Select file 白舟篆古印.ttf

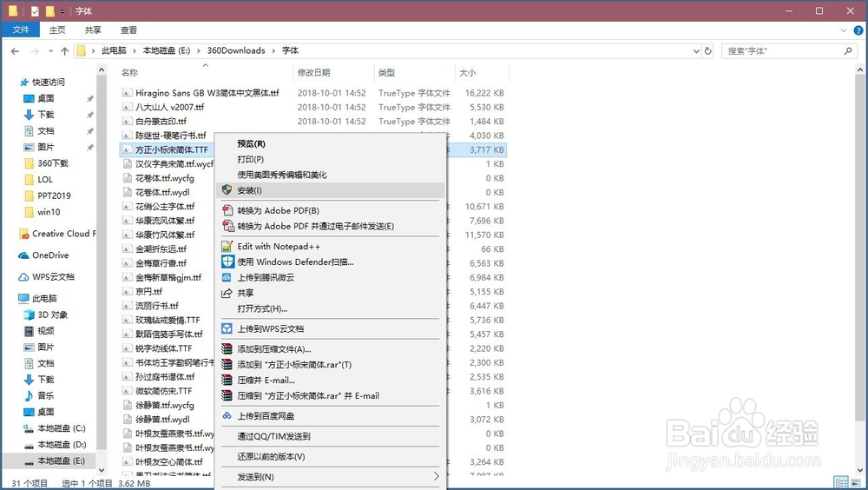[161, 121]
